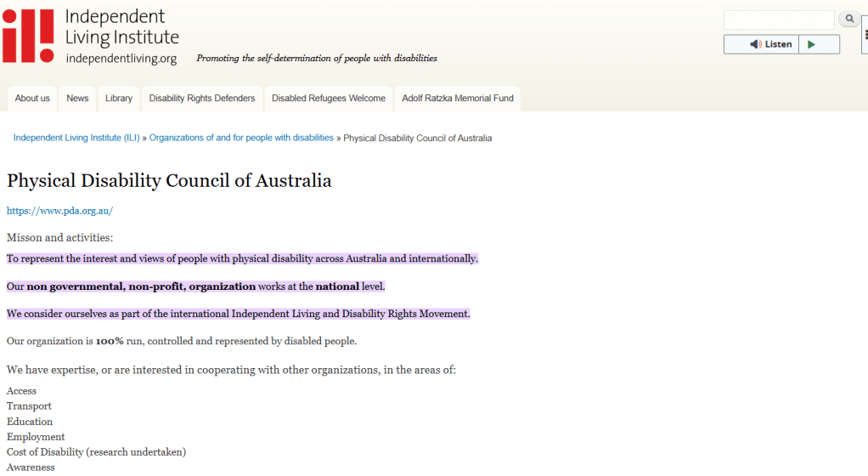Viewport: 868px width, 476px height.
Task: Select the Disability Rights Defenders tab
Action: [x=202, y=99]
